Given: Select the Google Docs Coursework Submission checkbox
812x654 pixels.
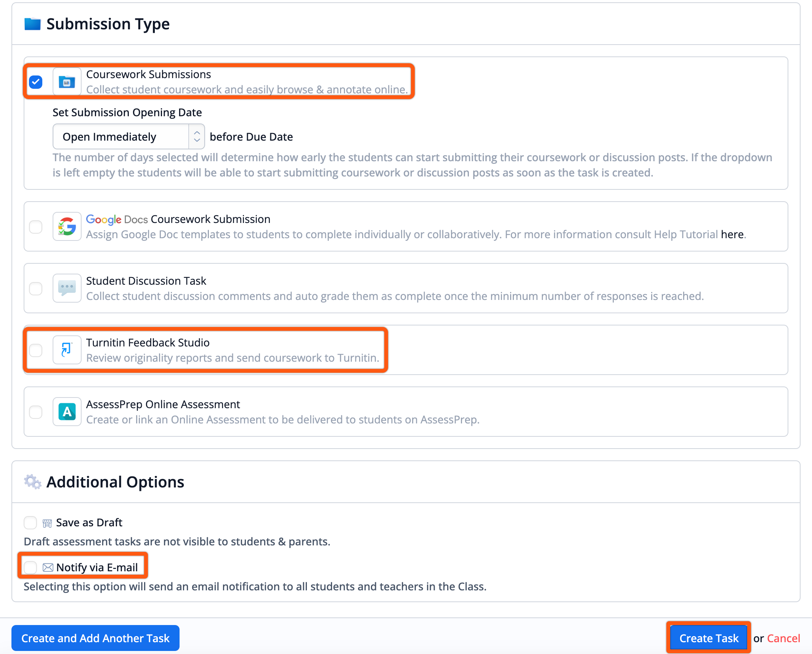Looking at the screenshot, I should (x=36, y=227).
